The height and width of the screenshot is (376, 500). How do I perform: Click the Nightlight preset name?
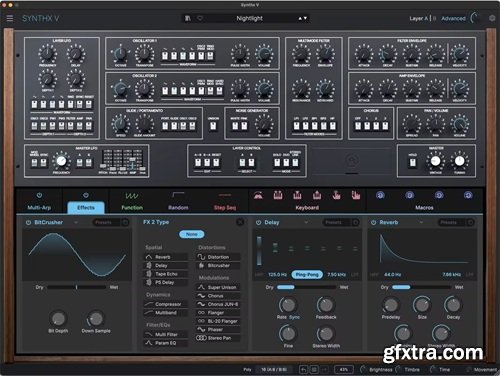pyautogui.click(x=249, y=18)
